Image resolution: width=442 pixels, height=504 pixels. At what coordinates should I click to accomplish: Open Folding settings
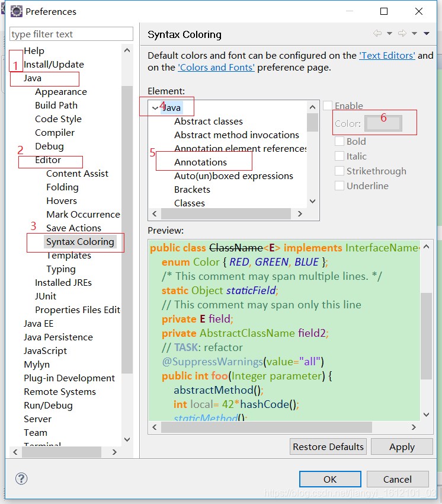(x=62, y=187)
